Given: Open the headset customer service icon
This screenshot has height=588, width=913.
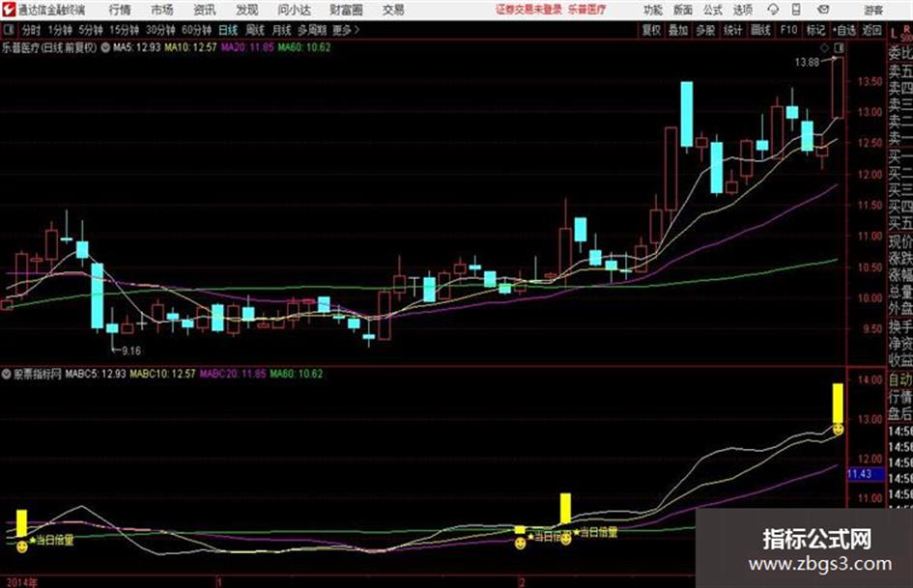Looking at the screenshot, I should [773, 10].
